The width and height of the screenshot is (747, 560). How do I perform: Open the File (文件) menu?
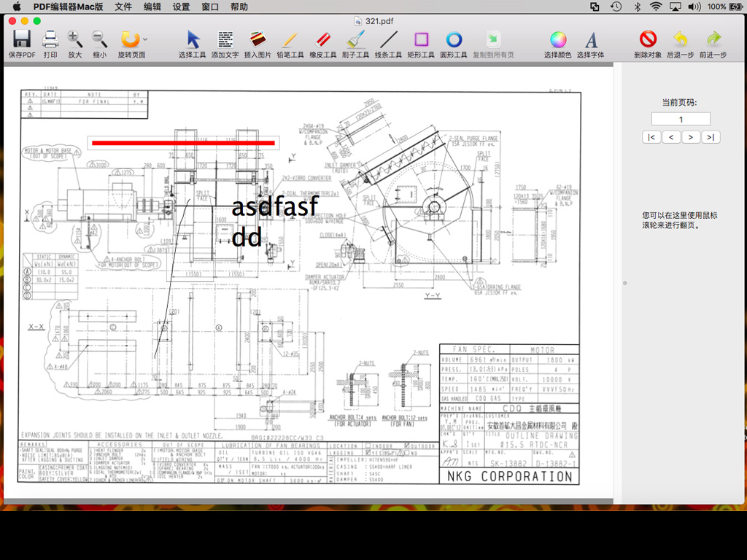click(x=123, y=7)
